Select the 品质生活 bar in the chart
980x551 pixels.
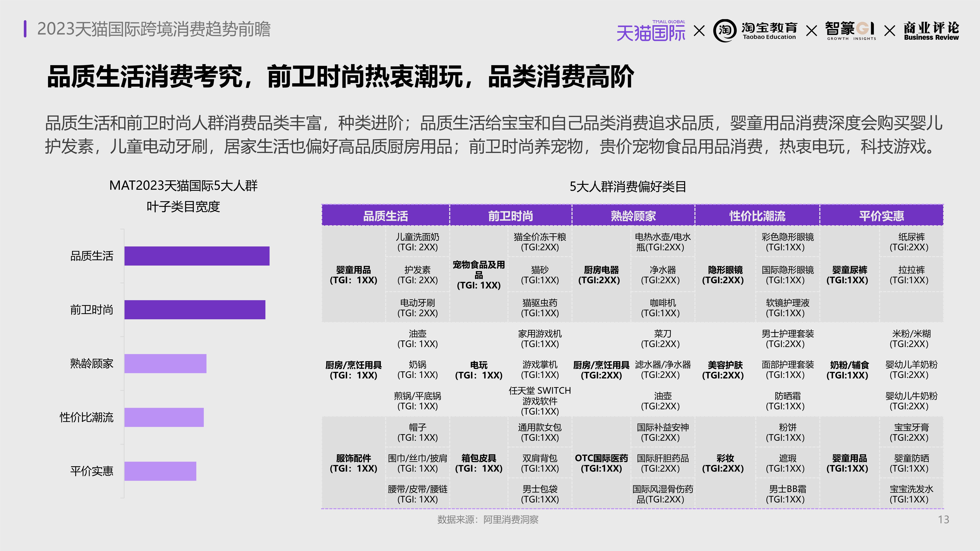[197, 256]
